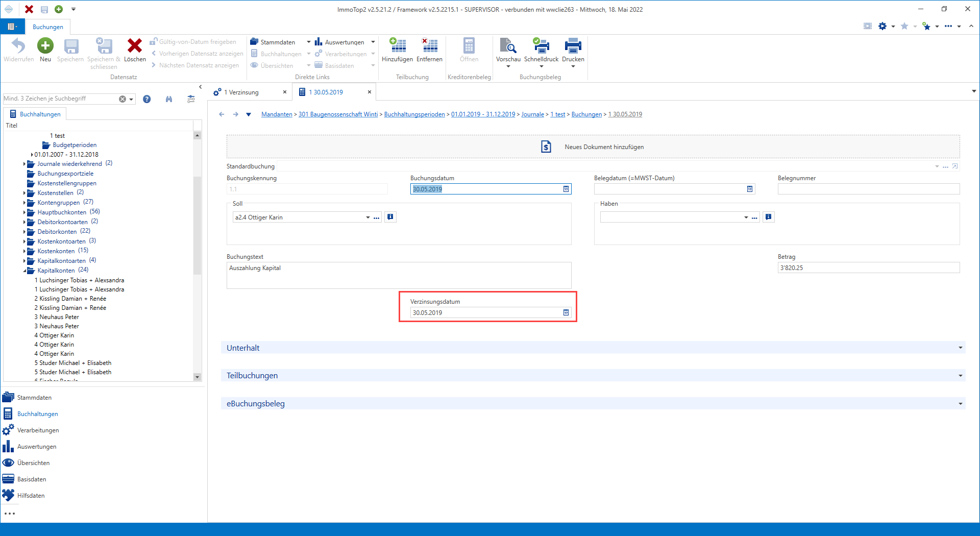This screenshot has height=536, width=980.
Task: Click info icon next to Soll account
Action: 390,217
